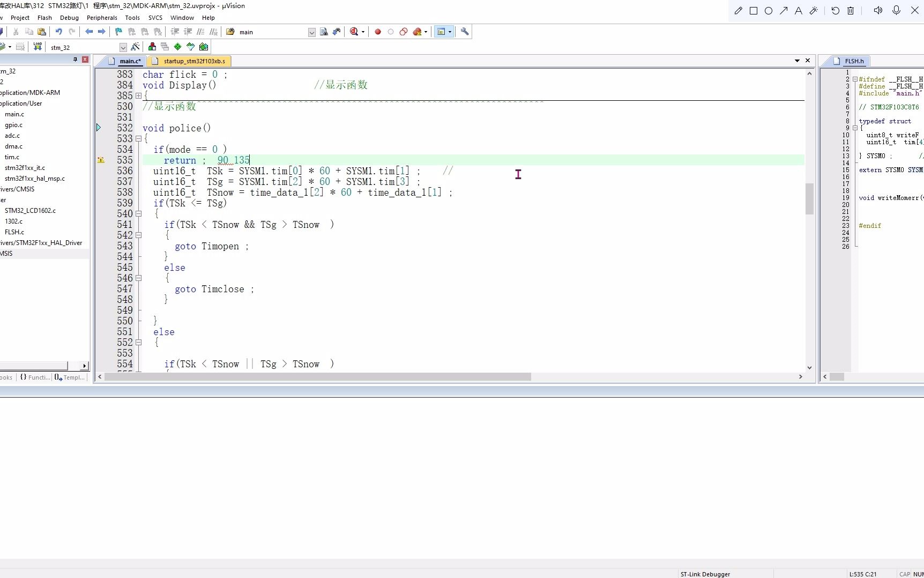Image resolution: width=924 pixels, height=578 pixels.
Task: Open Find in Files icon
Action: click(230, 32)
